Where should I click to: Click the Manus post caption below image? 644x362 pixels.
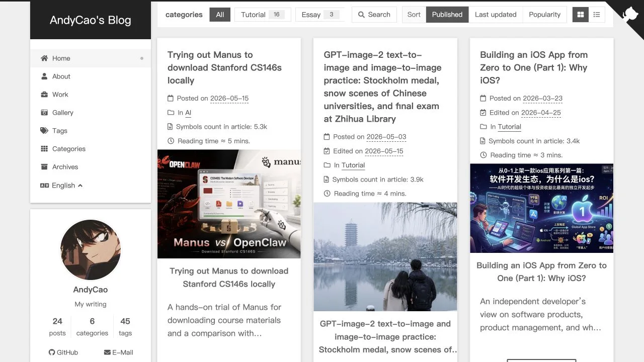229,278
